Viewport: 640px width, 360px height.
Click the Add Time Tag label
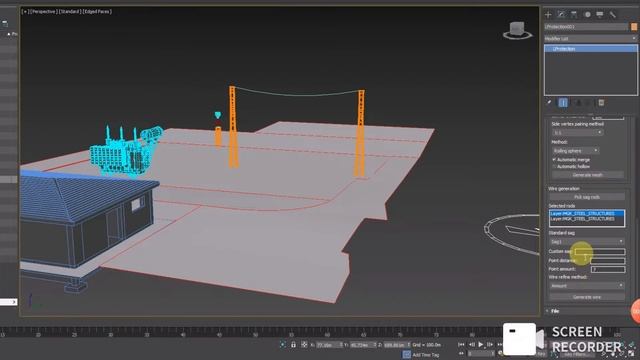coord(426,355)
